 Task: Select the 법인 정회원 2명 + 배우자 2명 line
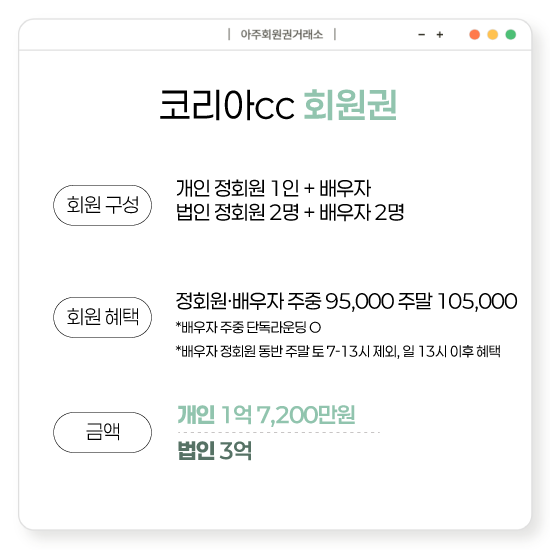point(290,212)
